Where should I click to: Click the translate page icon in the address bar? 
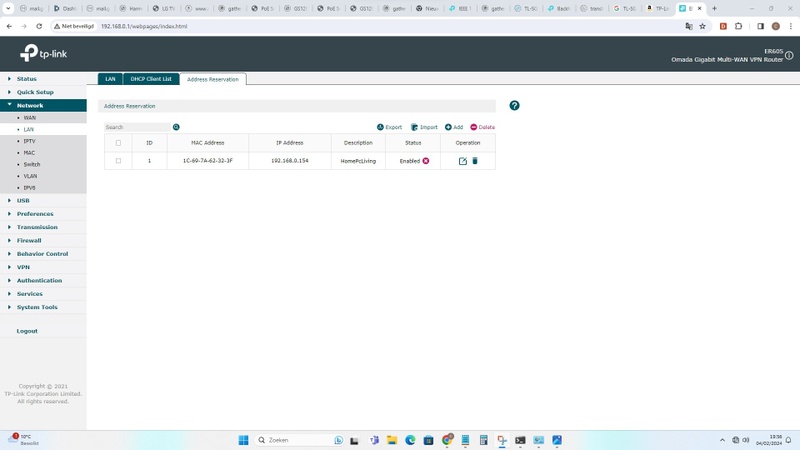(x=689, y=26)
